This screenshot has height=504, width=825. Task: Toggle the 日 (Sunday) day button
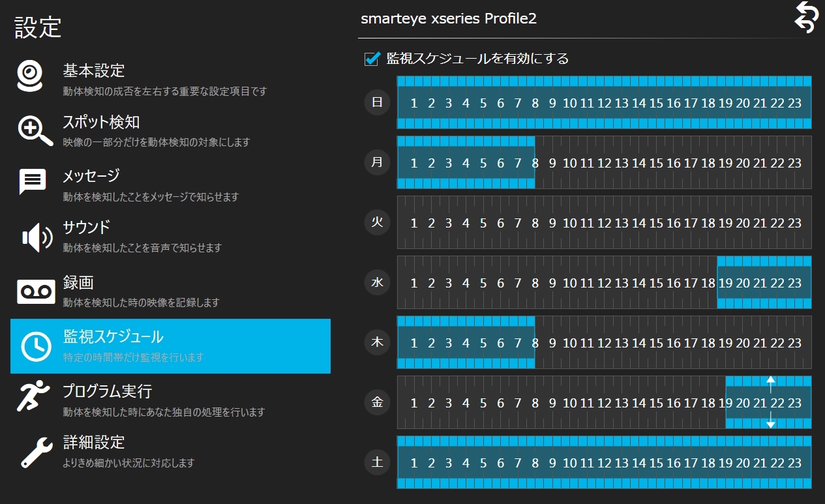(377, 102)
